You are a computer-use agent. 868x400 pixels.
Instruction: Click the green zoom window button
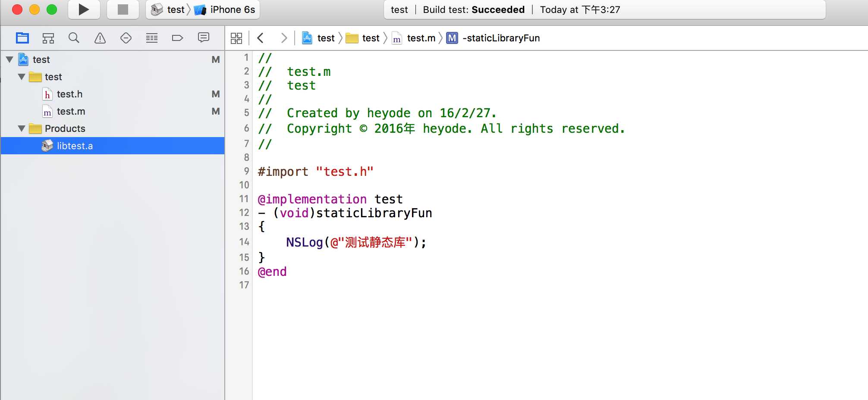[52, 9]
